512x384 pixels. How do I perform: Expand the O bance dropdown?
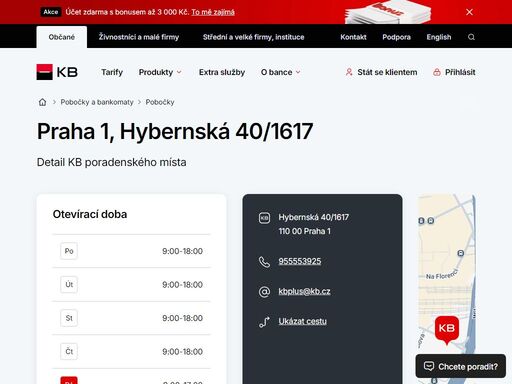pos(281,72)
